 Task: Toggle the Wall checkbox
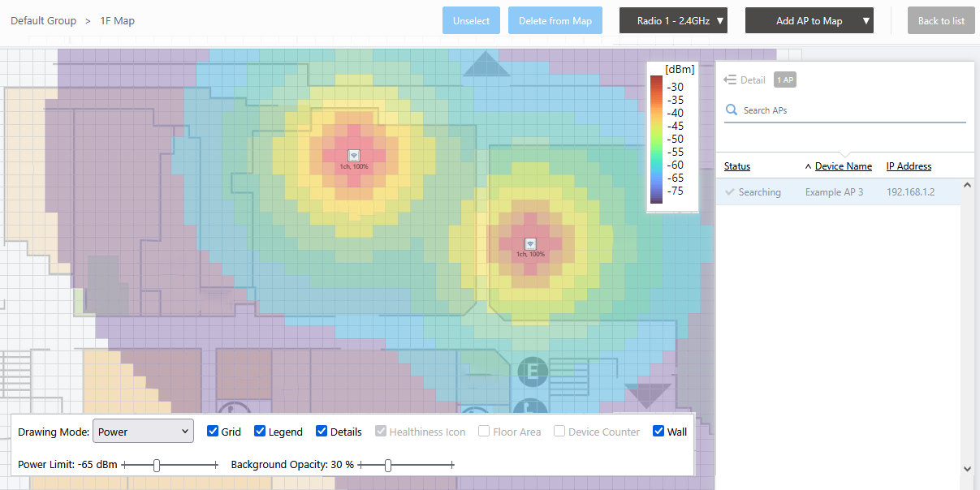point(658,432)
